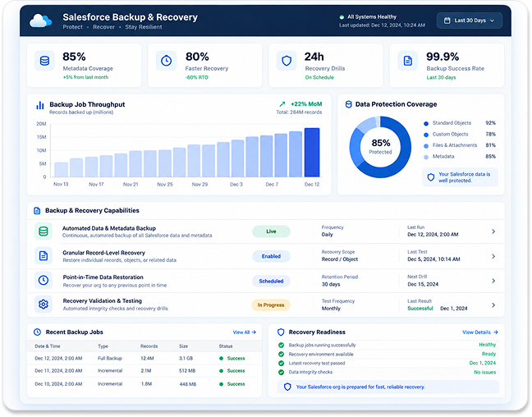
Task: Click the shield icon in the prepared for recovery banner
Action: 287,387
